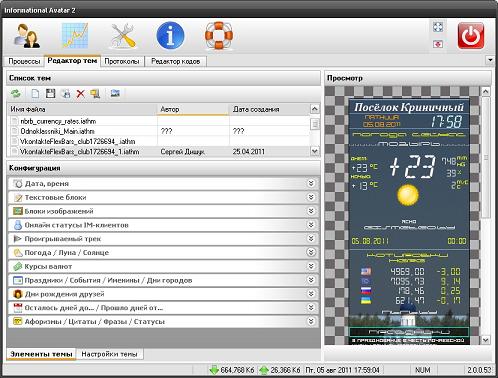Open the Редактор кодов tab
Image resolution: width=498 pixels, height=378 pixels.
click(x=176, y=61)
